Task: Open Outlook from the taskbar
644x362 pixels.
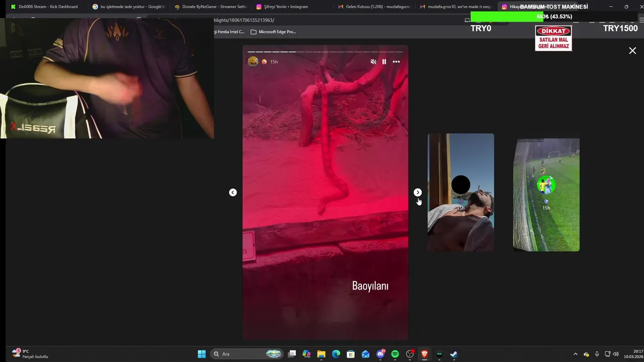Action: (x=366, y=354)
